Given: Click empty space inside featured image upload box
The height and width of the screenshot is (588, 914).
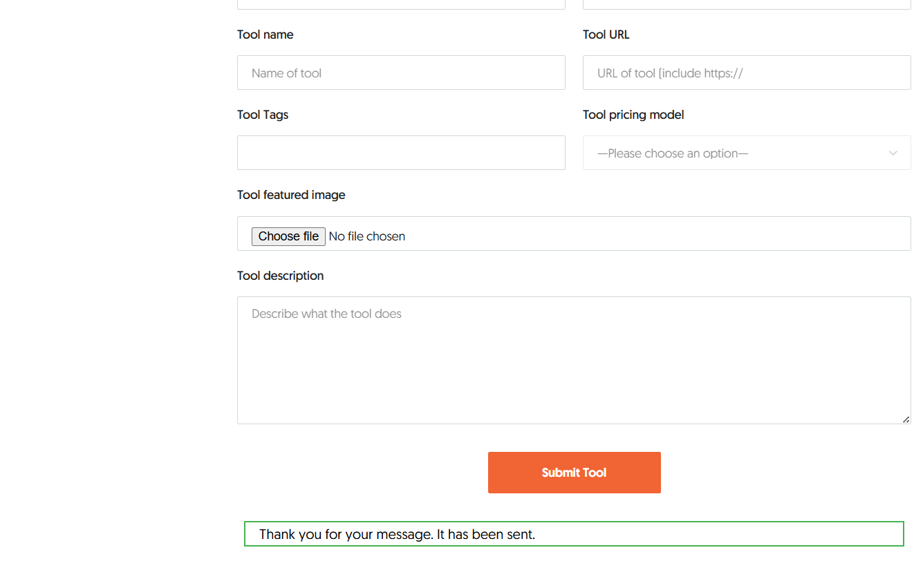Looking at the screenshot, I should pyautogui.click(x=657, y=234).
